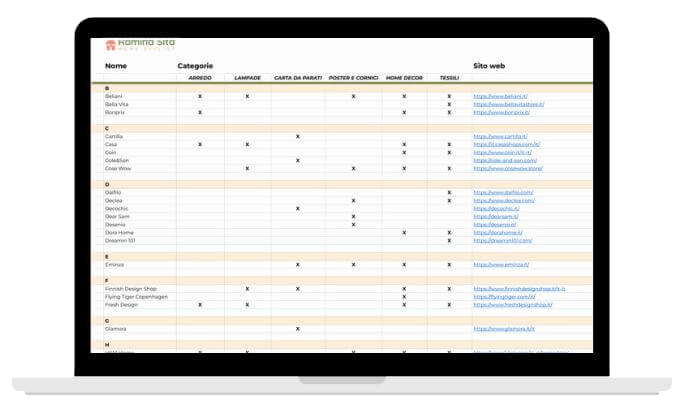Select the Poster e Cornici column header
687x411 pixels.
click(x=353, y=78)
